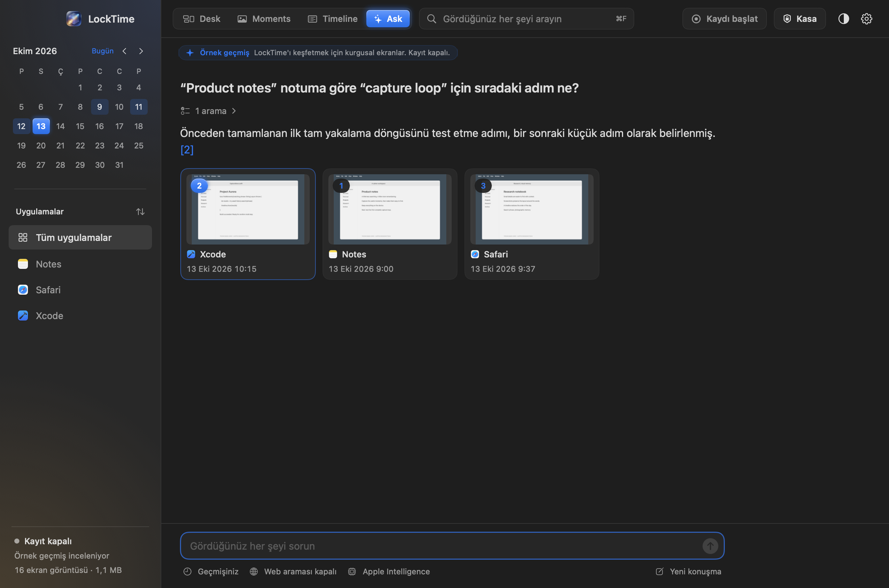Open the Safari screenshot thumbnail card
The image size is (889, 588).
coord(532,224)
